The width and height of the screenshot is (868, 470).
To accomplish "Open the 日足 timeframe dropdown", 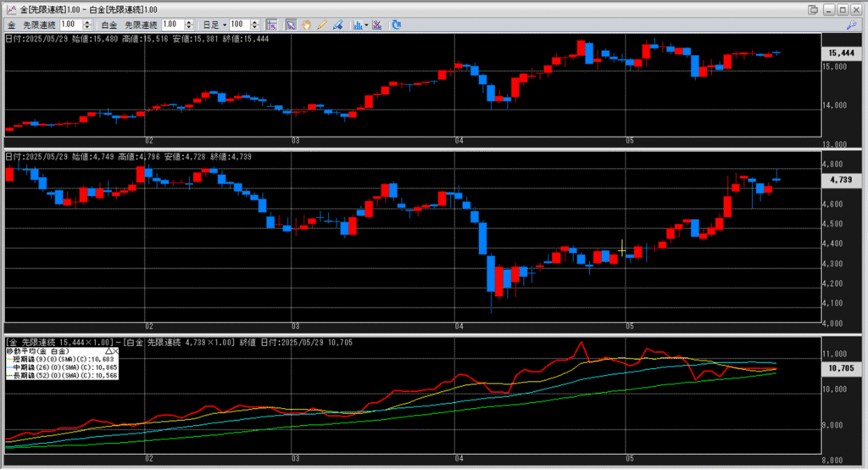I will click(214, 25).
